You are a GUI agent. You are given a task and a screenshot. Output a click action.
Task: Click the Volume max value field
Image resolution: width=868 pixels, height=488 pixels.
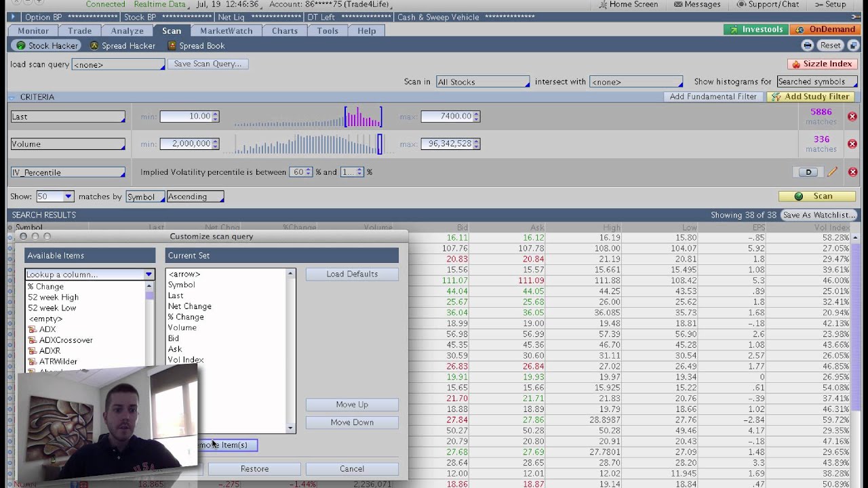[446, 144]
